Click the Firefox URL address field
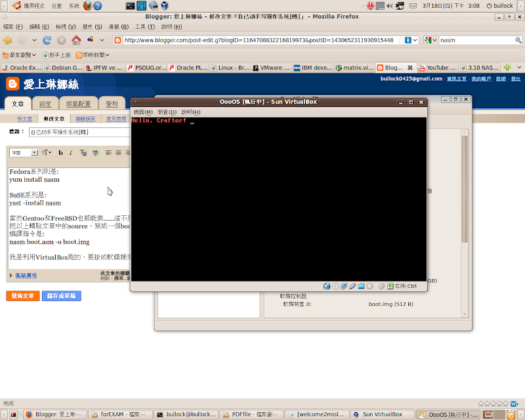 (260, 40)
